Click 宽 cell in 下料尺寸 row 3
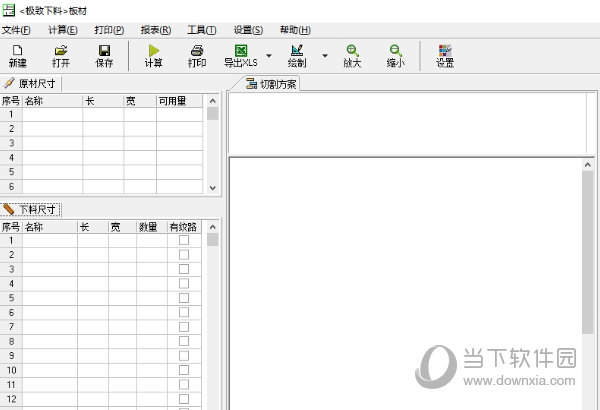This screenshot has height=410, width=600. point(122,269)
